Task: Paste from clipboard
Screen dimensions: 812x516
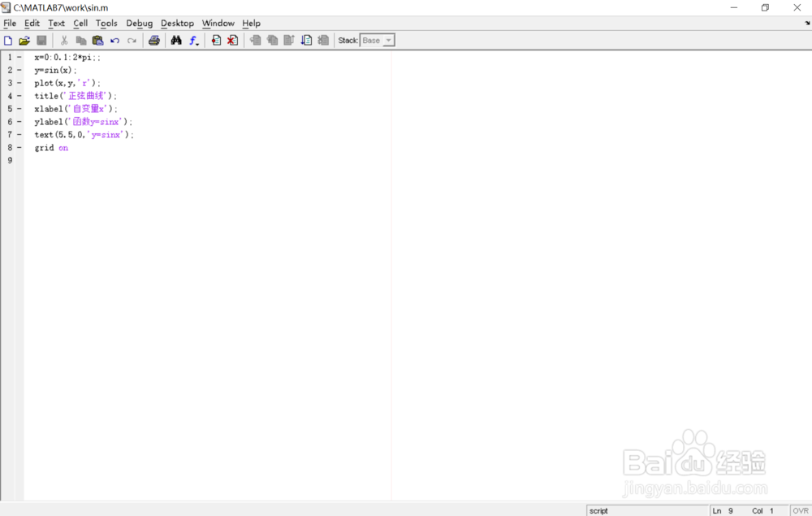Action: 98,41
